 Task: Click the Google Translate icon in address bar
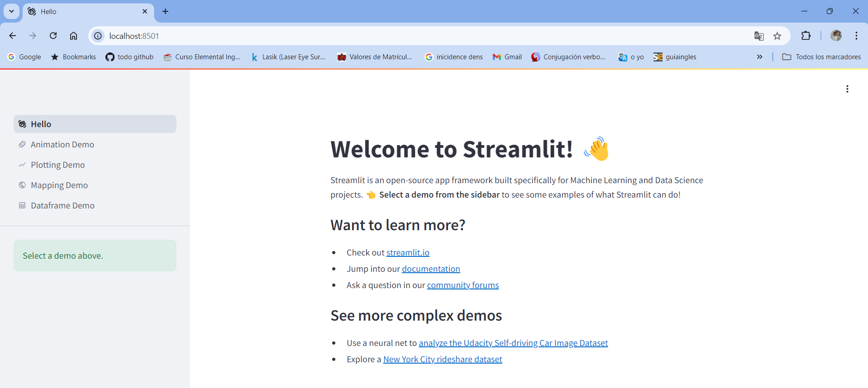tap(759, 36)
